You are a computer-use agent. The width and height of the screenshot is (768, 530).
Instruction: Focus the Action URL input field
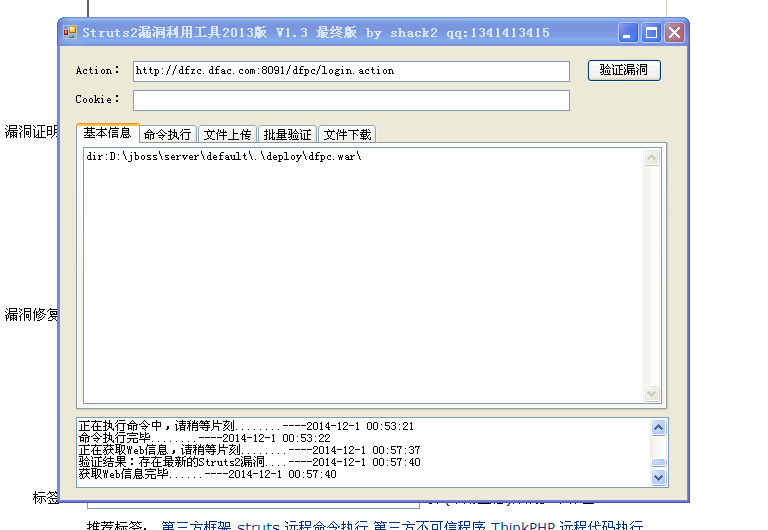pyautogui.click(x=351, y=71)
